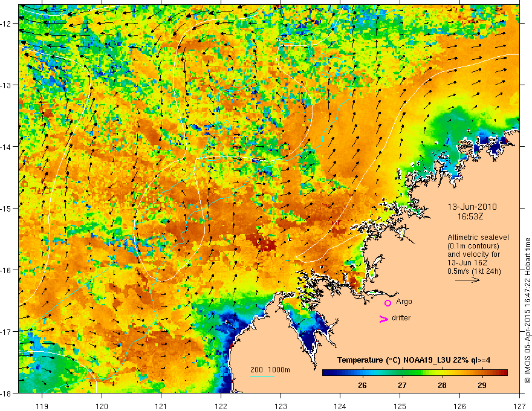Click the 'drifter' legend label
Viewport: 532px width, 411px height.
click(401, 318)
